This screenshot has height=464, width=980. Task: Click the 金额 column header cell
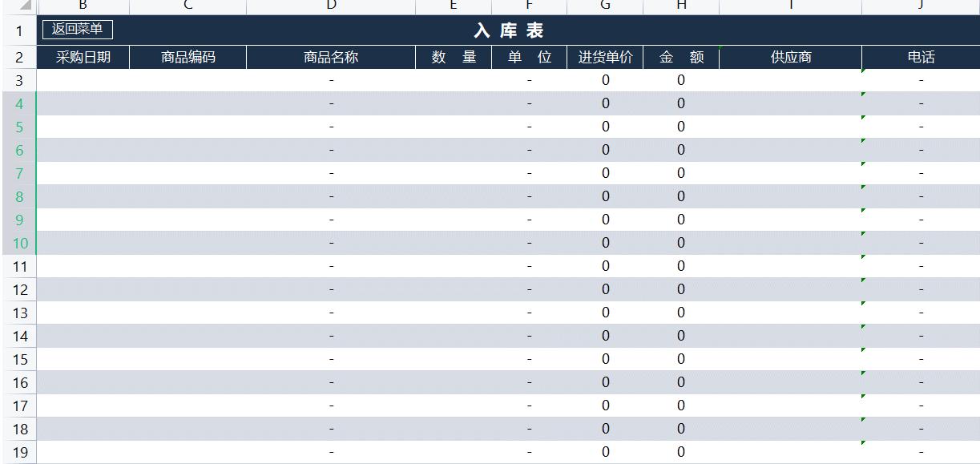pyautogui.click(x=680, y=56)
